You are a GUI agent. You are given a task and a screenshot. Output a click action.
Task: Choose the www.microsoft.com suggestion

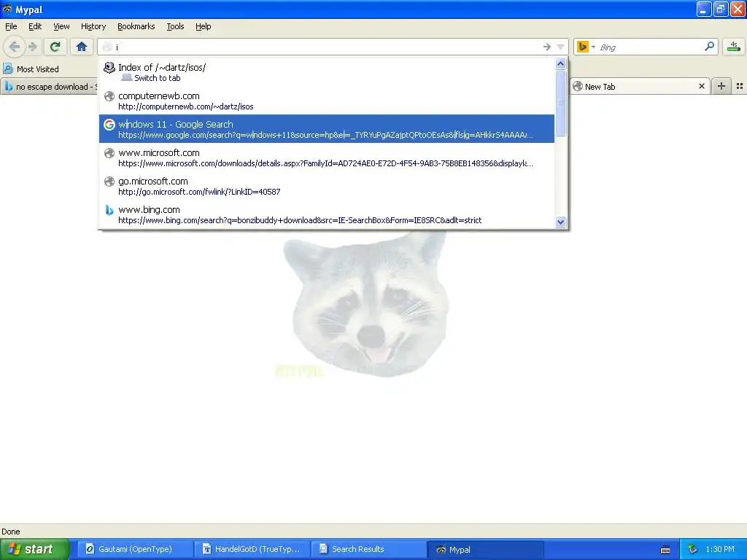tap(327, 157)
